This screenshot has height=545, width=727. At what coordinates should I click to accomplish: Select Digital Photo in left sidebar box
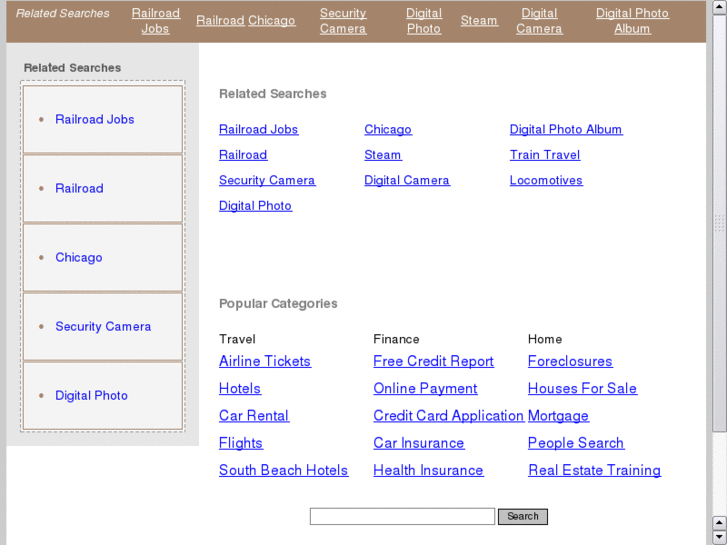pyautogui.click(x=91, y=396)
